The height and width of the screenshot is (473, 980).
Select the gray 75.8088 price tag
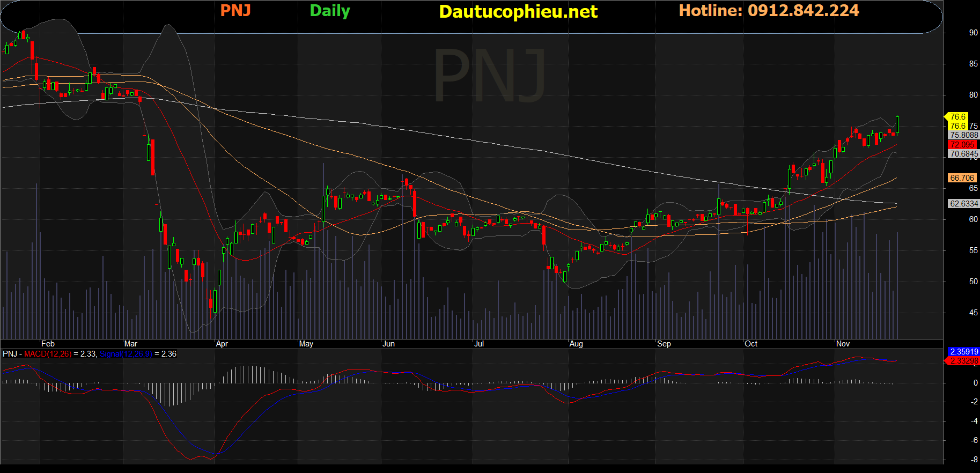[963, 135]
